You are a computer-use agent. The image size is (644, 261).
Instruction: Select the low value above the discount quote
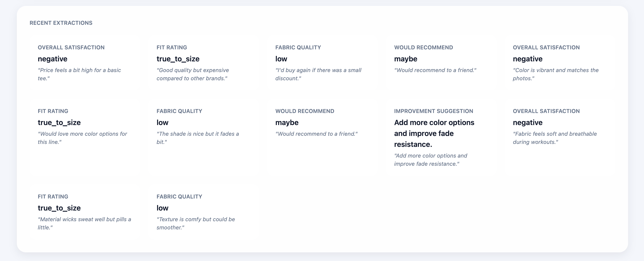tap(281, 59)
